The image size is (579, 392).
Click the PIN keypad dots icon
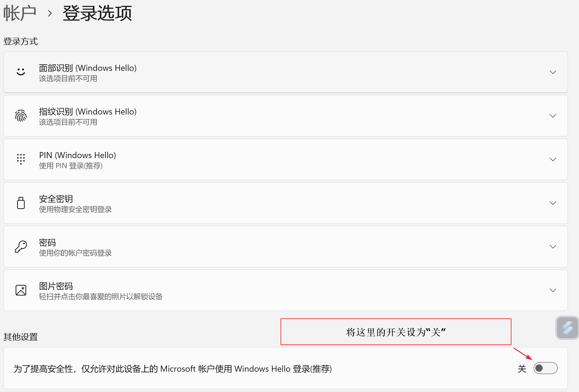21,159
